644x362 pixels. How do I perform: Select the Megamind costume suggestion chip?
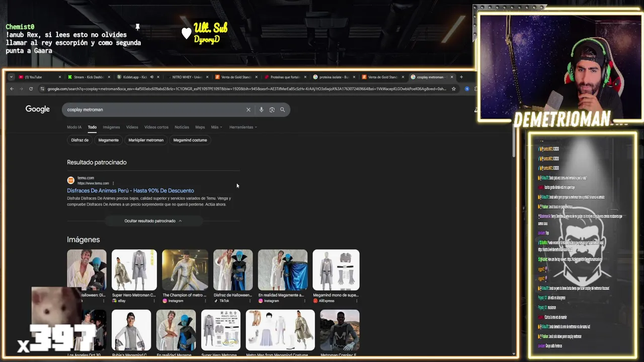(x=190, y=140)
